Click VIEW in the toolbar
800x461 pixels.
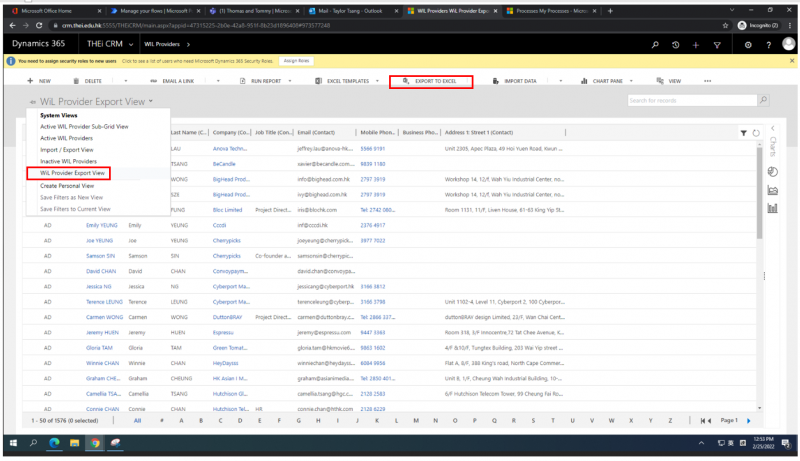(669, 81)
